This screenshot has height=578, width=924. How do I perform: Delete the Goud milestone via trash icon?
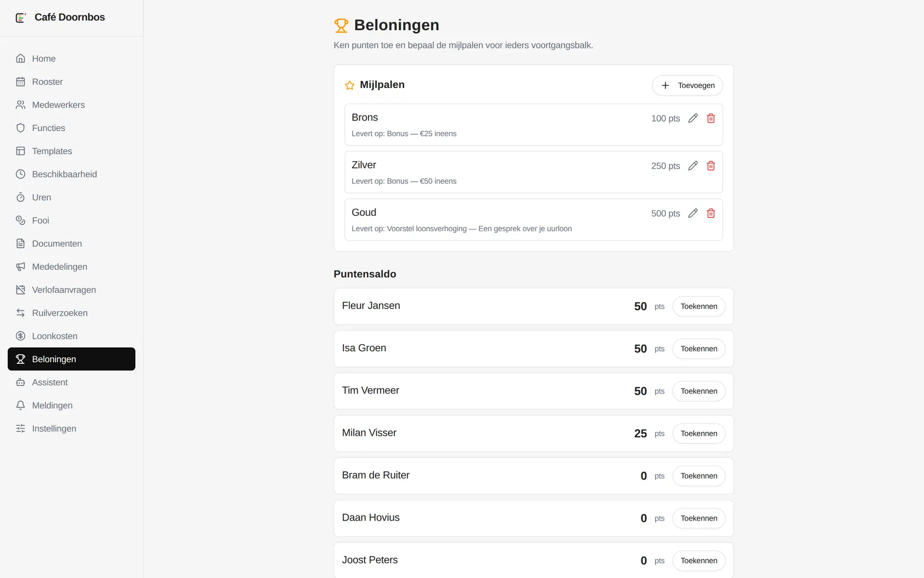[x=711, y=213]
